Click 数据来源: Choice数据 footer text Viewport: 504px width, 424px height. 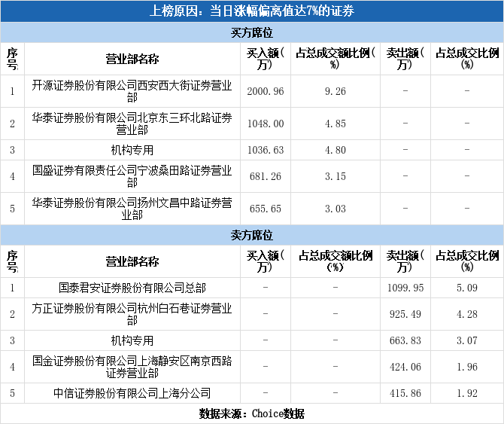click(x=252, y=413)
